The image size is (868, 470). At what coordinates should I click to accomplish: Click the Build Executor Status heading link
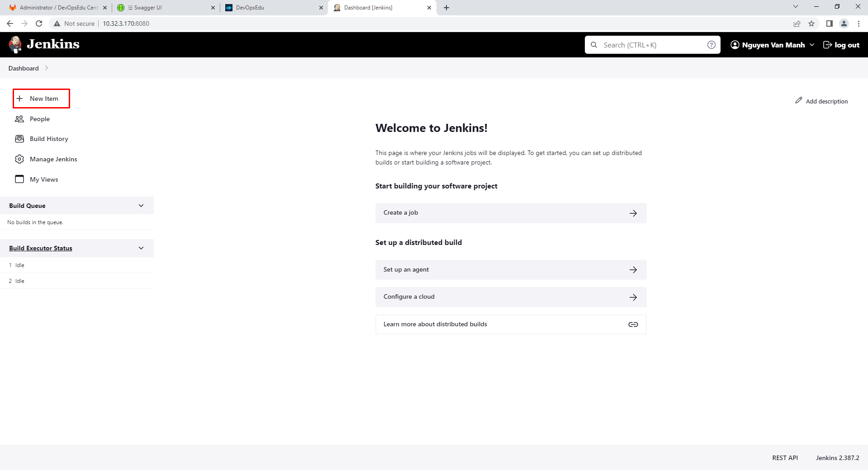click(x=41, y=248)
